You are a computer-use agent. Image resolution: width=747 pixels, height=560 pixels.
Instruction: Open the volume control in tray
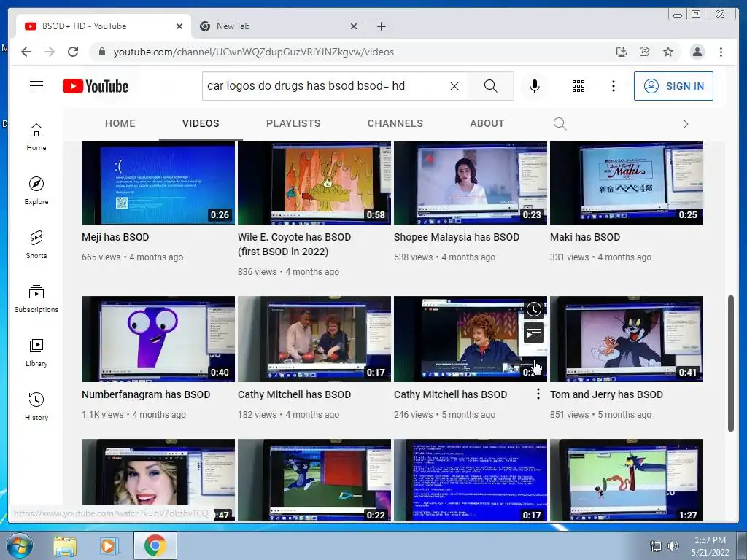(673, 546)
